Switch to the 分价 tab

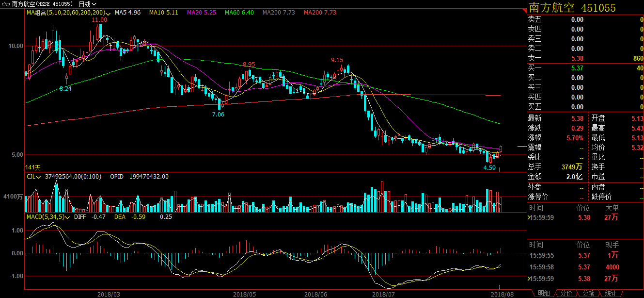point(566,293)
